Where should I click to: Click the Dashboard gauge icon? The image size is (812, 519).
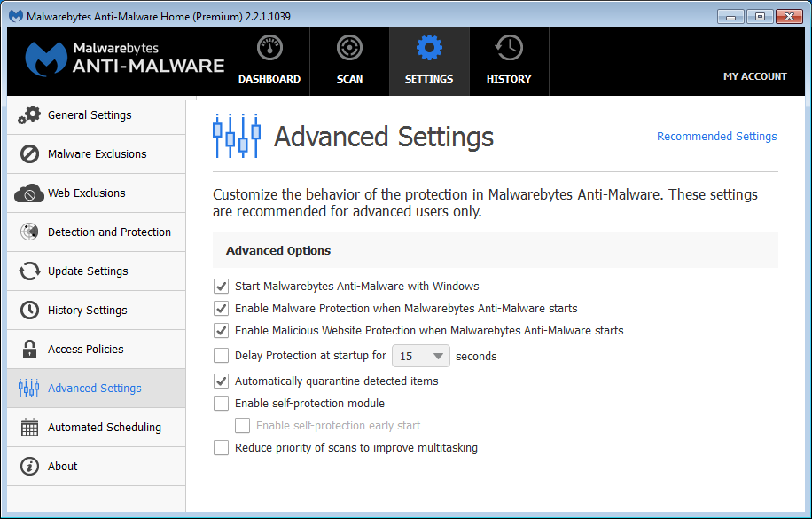269,48
